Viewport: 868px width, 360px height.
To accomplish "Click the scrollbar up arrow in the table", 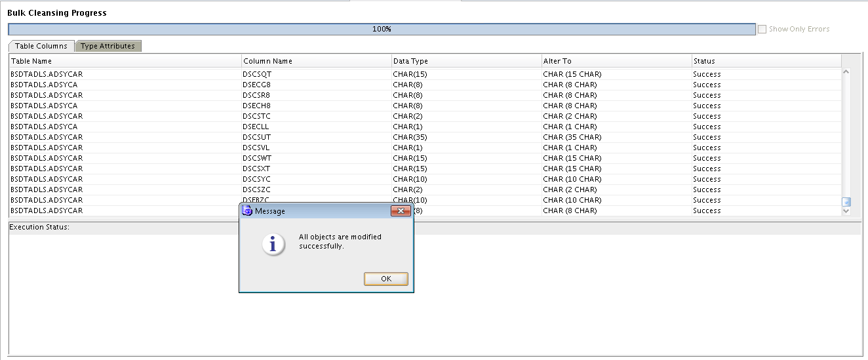I will (x=846, y=71).
